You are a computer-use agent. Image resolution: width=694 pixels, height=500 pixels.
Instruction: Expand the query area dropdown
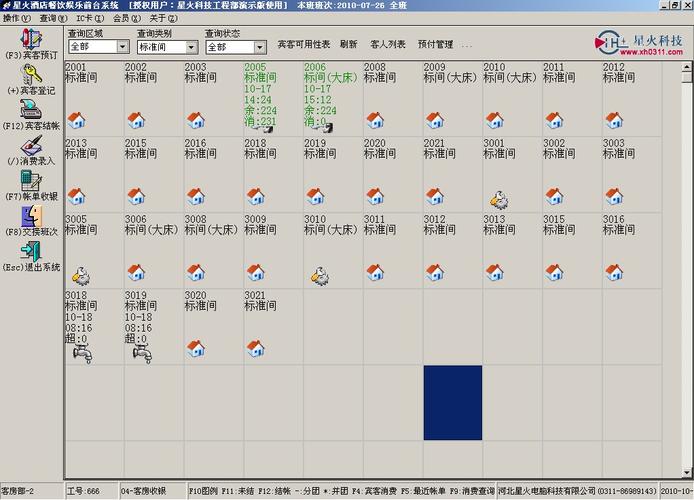(x=123, y=46)
